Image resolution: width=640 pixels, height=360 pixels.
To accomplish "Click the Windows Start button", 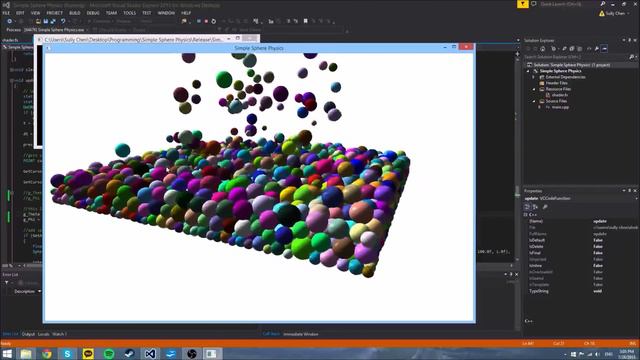I will click(7, 353).
